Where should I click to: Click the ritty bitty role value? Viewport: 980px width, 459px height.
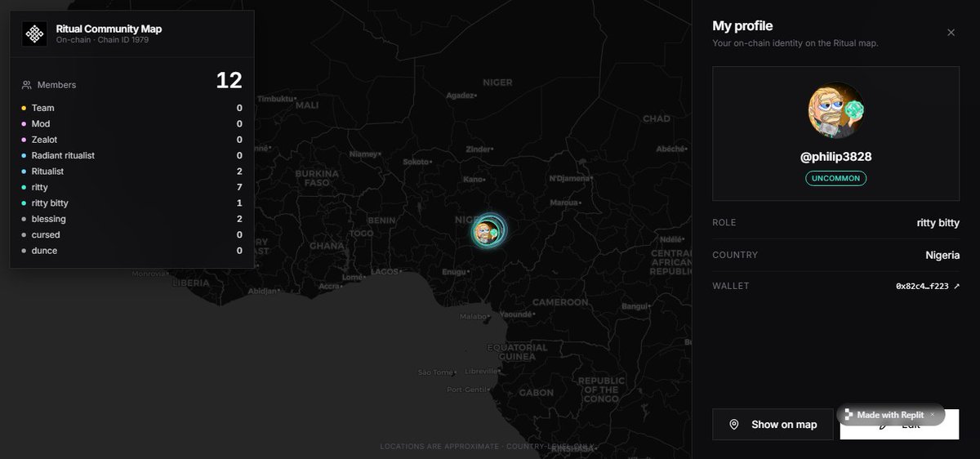click(x=938, y=222)
